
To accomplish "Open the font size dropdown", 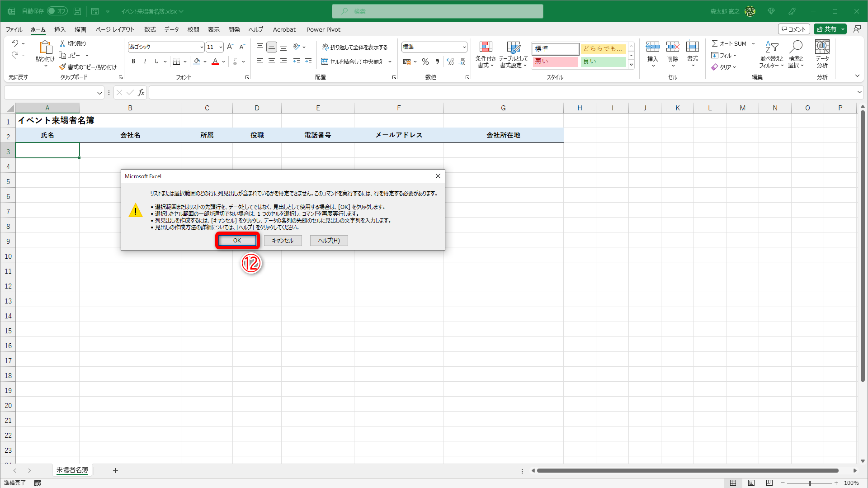I will [221, 47].
